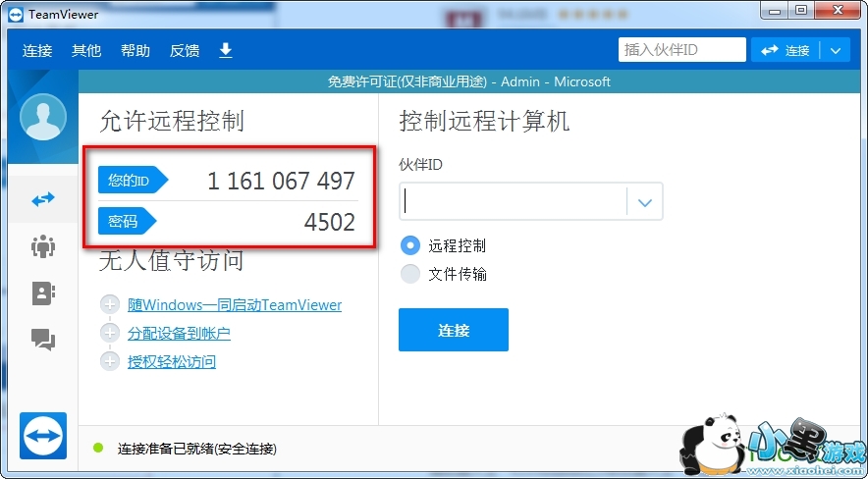
Task: Click plus icon beside 分配设备到帐户
Action: (110, 333)
